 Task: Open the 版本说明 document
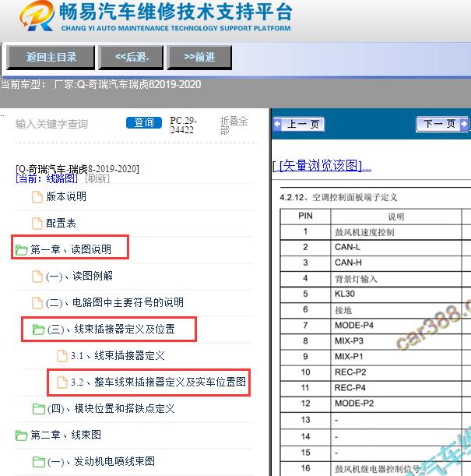tap(66, 196)
